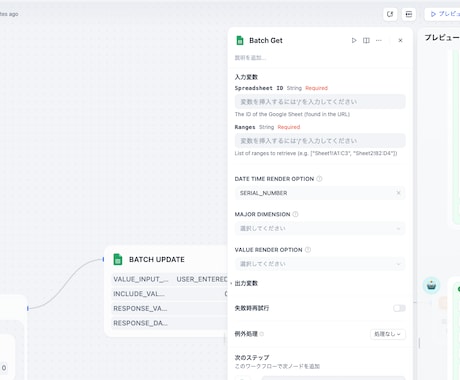Image resolution: width=460 pixels, height=380 pixels.
Task: Click the refresh history icon in top toolbar
Action: 390,14
